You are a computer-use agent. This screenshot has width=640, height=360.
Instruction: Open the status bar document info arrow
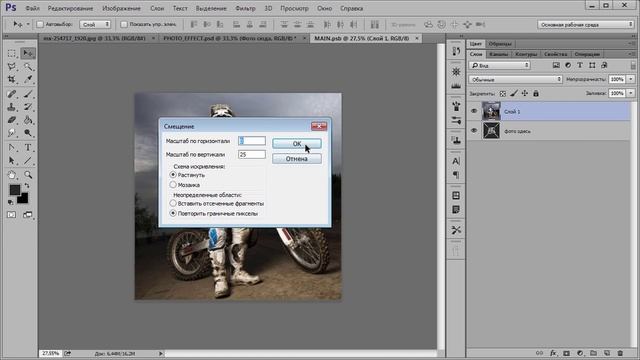[x=161, y=353]
